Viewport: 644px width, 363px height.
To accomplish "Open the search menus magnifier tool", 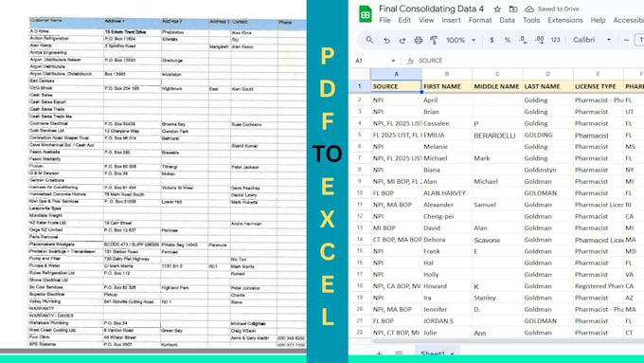I will coord(369,40).
